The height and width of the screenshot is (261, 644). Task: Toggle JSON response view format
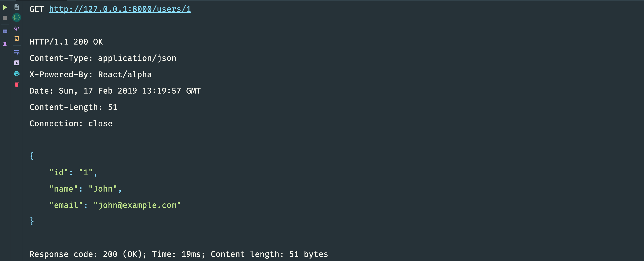(x=17, y=18)
